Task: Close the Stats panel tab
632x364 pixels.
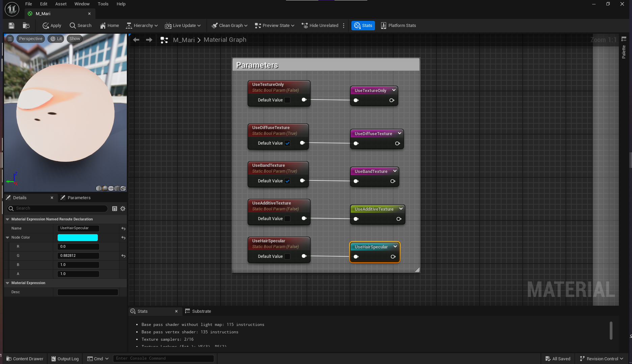Action: [176, 311]
